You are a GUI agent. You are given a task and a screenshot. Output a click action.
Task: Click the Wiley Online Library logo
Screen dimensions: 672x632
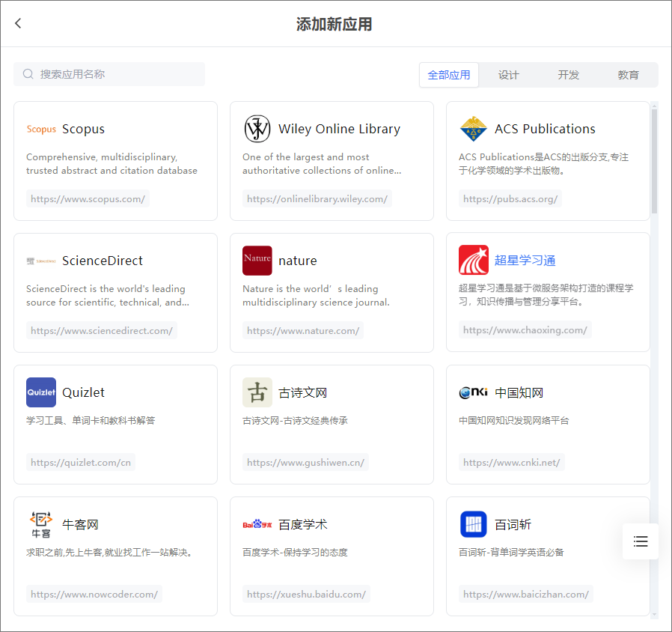point(257,129)
